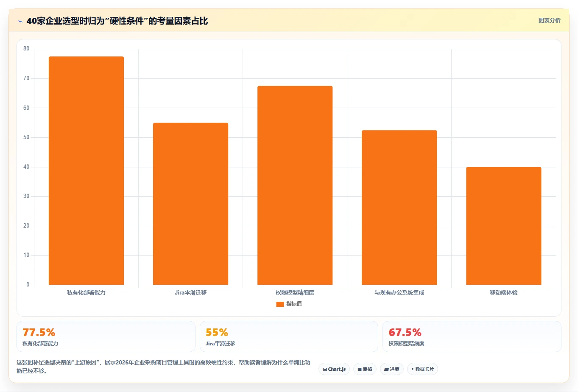578x392 pixels.
Task: Open the 55% Jira平滑迁移 stat card
Action: tap(289, 336)
